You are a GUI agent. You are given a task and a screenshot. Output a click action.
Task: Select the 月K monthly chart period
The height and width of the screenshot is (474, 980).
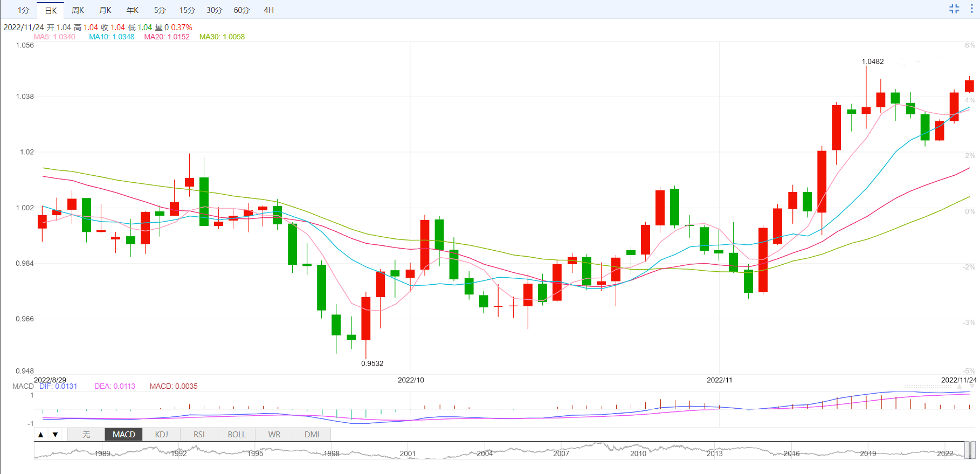pos(105,10)
